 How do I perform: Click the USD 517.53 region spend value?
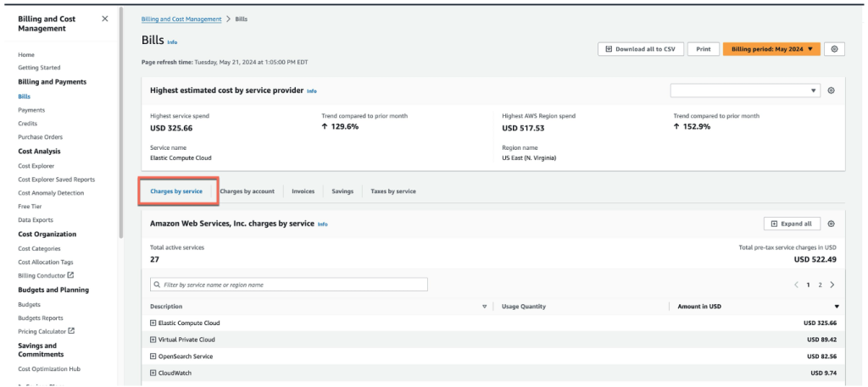(523, 128)
